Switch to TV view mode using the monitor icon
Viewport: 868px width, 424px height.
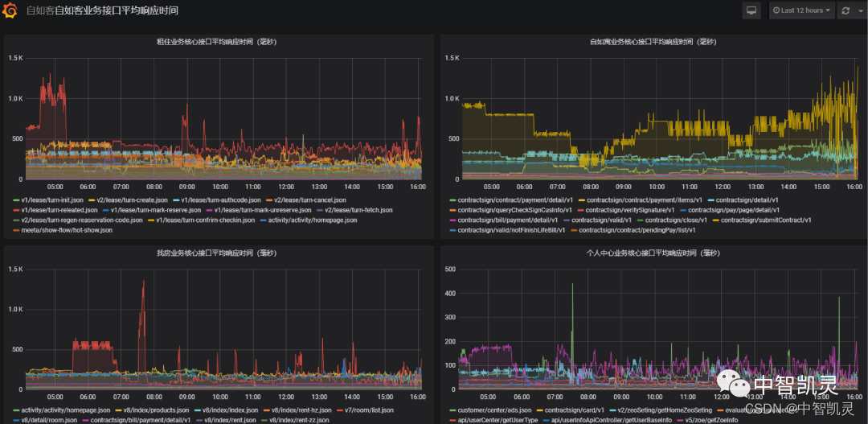tap(751, 10)
